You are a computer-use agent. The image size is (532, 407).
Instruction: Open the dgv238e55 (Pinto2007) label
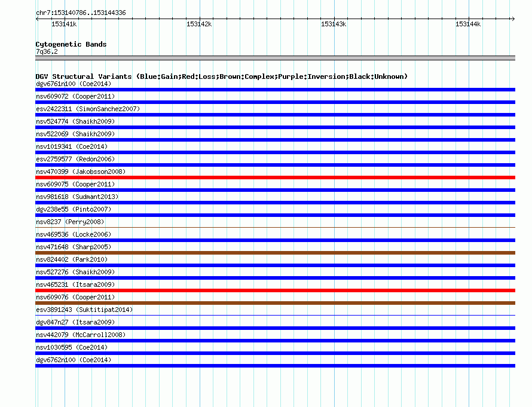(x=74, y=209)
